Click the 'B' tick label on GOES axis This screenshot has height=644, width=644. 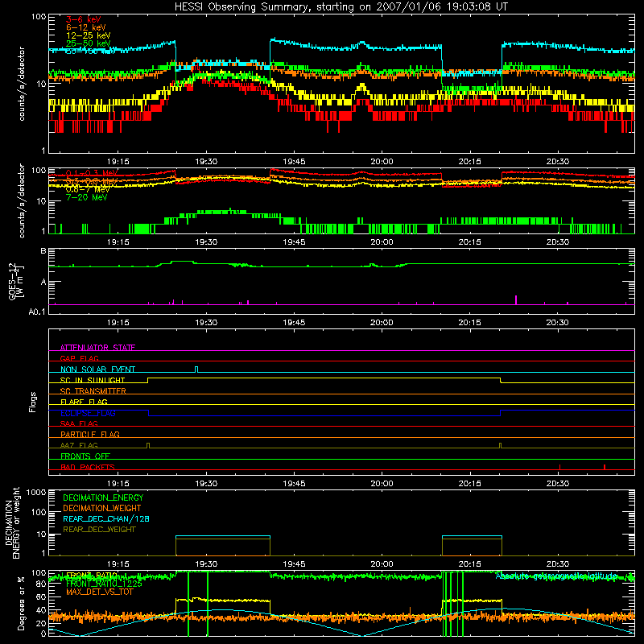point(43,250)
